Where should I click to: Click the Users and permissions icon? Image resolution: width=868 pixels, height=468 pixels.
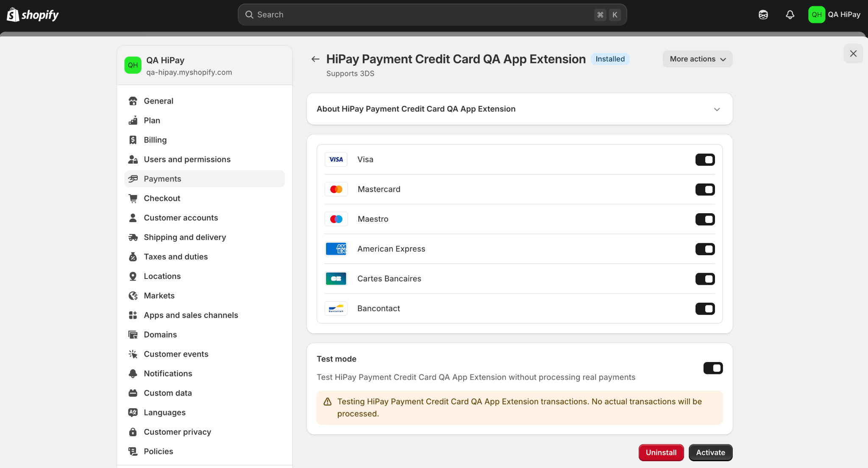pos(133,159)
